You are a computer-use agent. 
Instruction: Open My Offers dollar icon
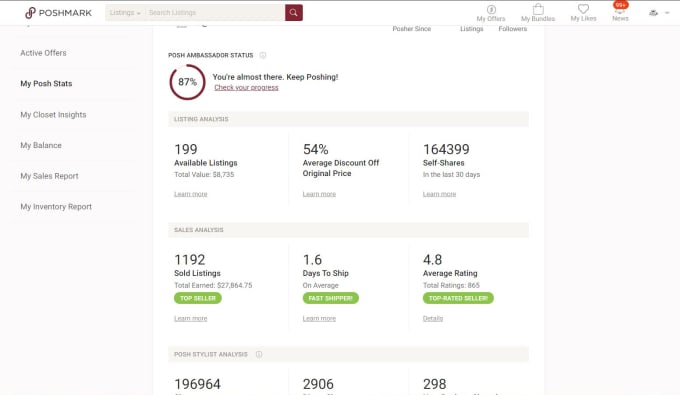[491, 10]
